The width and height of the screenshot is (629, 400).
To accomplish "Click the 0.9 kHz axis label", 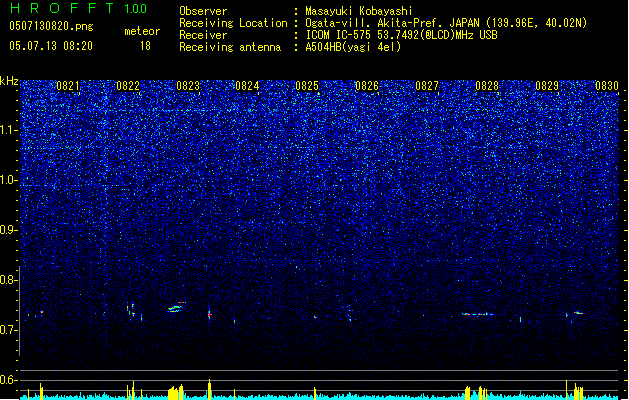I will [8, 230].
